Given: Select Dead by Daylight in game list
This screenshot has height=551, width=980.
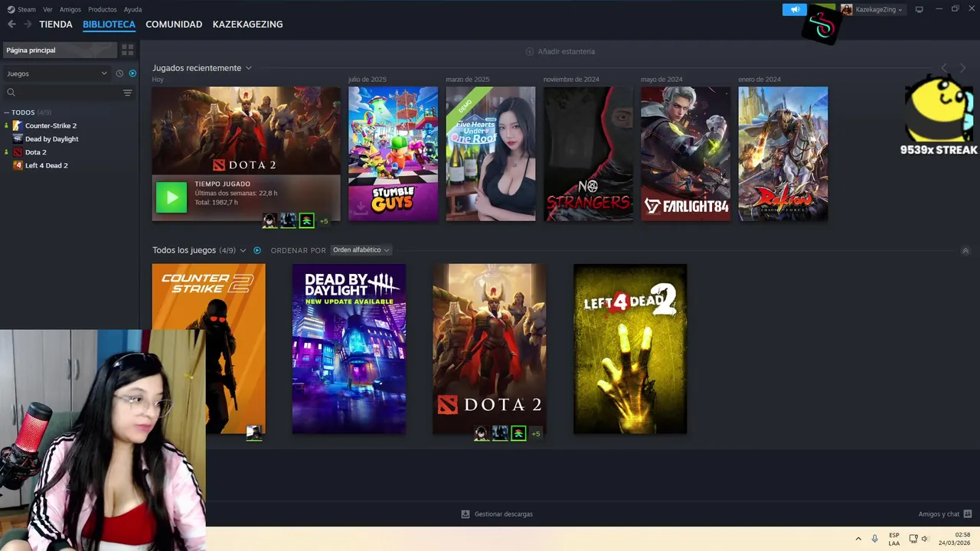Looking at the screenshot, I should pos(51,139).
